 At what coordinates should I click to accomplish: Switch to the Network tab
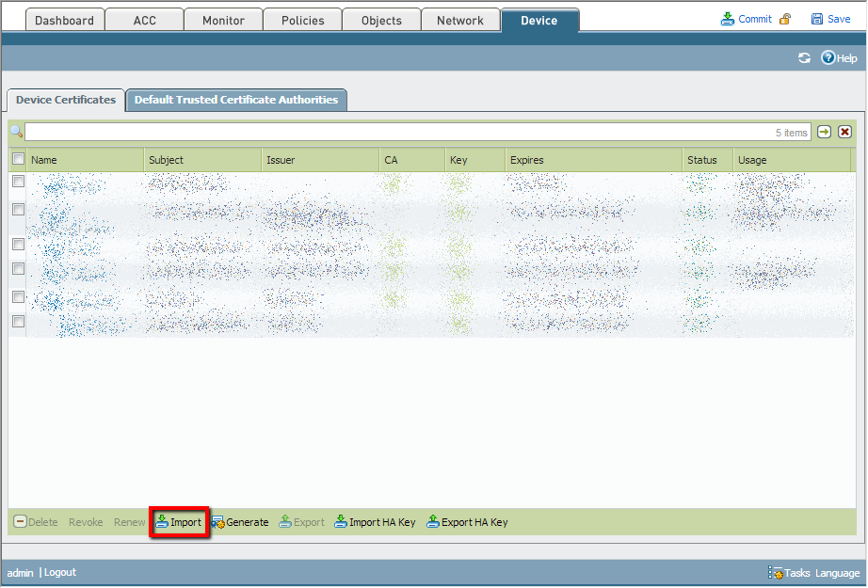[460, 21]
